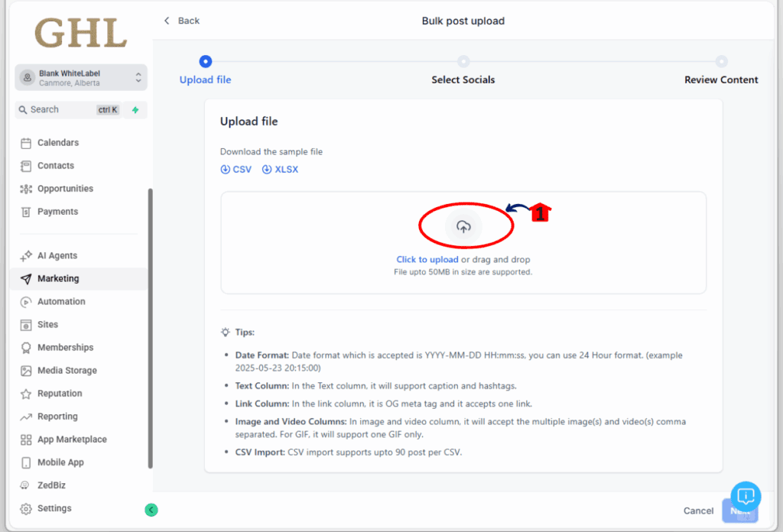Click the Reputation star icon
The image size is (783, 532).
[x=26, y=394]
